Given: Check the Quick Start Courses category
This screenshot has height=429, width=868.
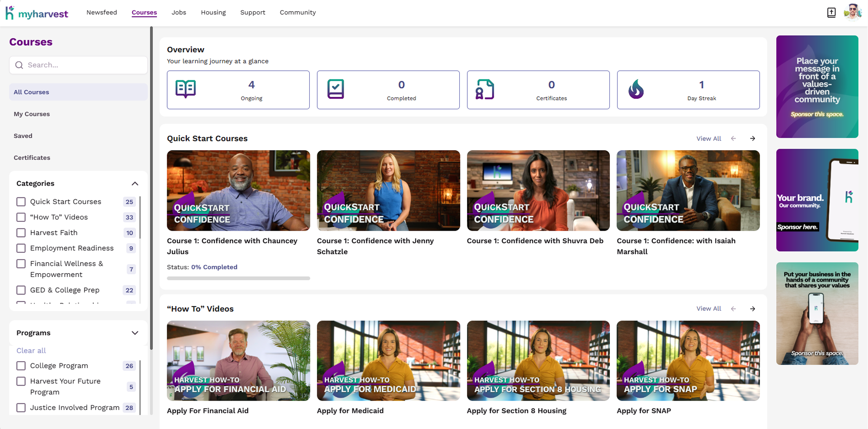Looking at the screenshot, I should tap(21, 201).
